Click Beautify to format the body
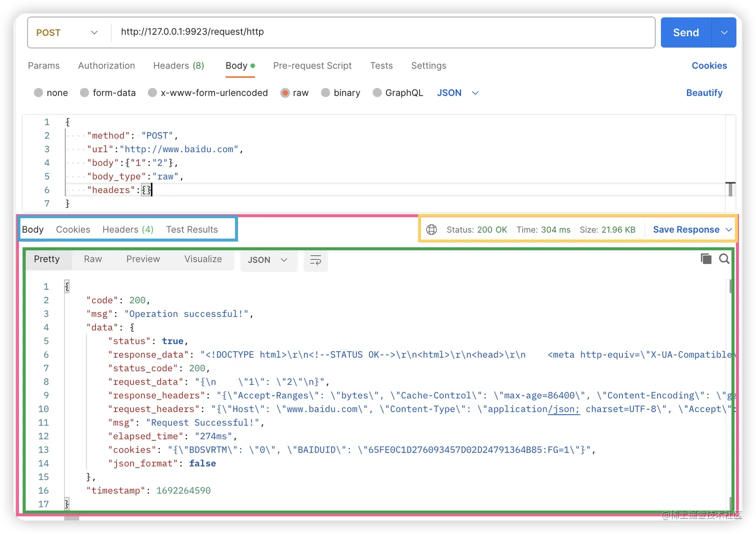Image resolution: width=756 pixels, height=534 pixels. (704, 93)
